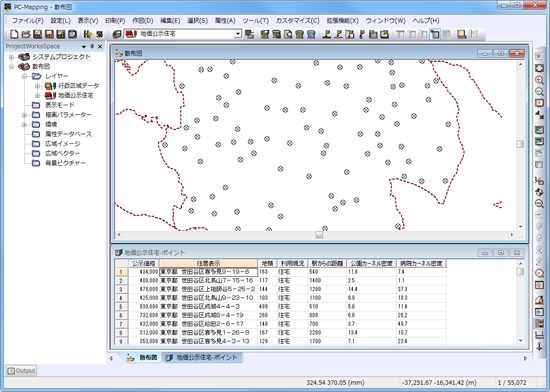Collapse the 散布図 project tree node
The height and width of the screenshot is (392, 550).
(12, 66)
